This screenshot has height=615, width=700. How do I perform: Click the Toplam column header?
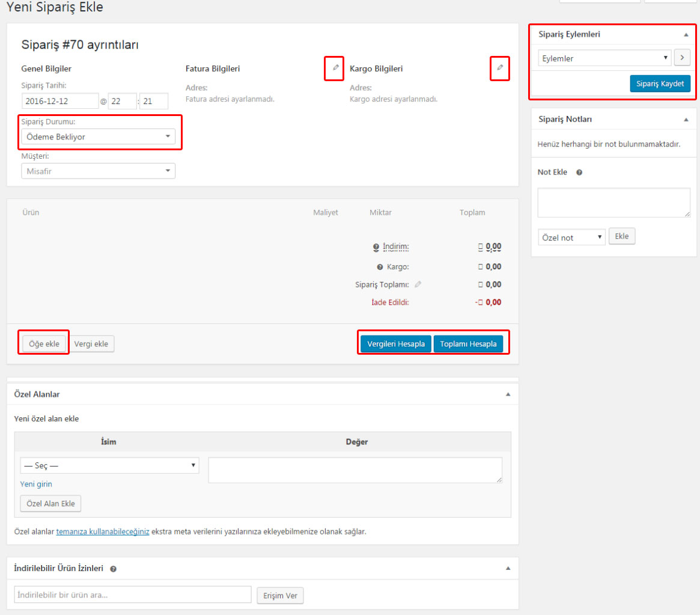coord(472,213)
